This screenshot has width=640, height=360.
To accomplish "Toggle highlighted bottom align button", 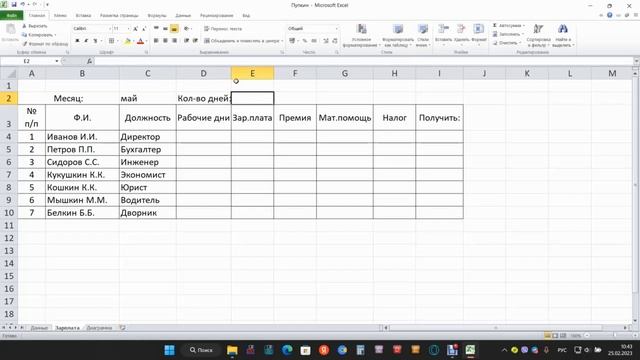I will (x=174, y=29).
